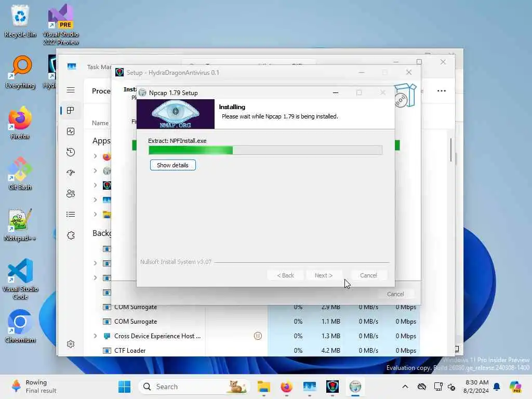The width and height of the screenshot is (532, 399).
Task: Expand the HydraDragon app row in Task Manager
Action: 96,185
